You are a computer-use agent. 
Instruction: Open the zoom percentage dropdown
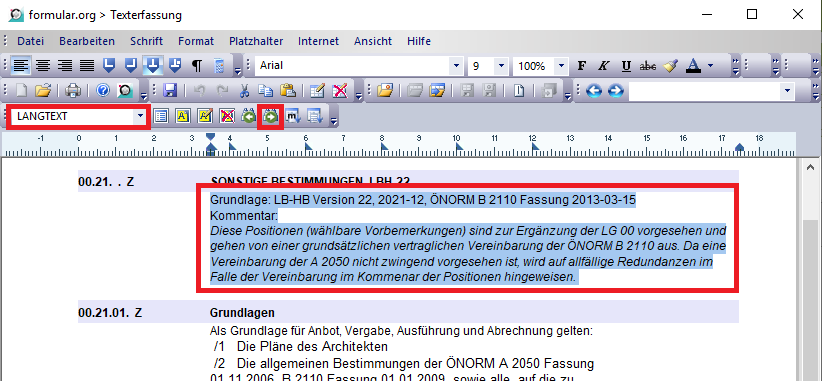562,66
